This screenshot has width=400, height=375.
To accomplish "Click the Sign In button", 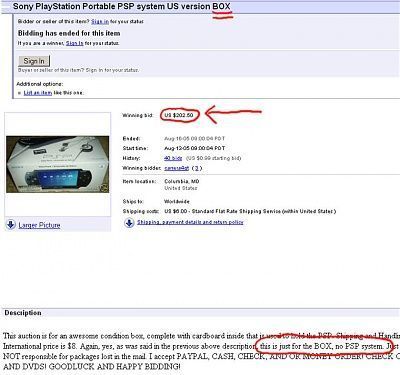I will (x=34, y=61).
